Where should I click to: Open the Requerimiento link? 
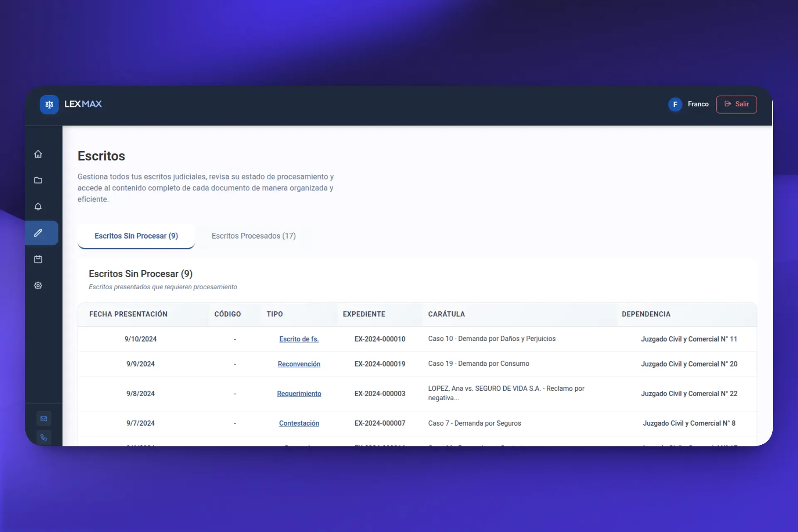[x=299, y=394]
